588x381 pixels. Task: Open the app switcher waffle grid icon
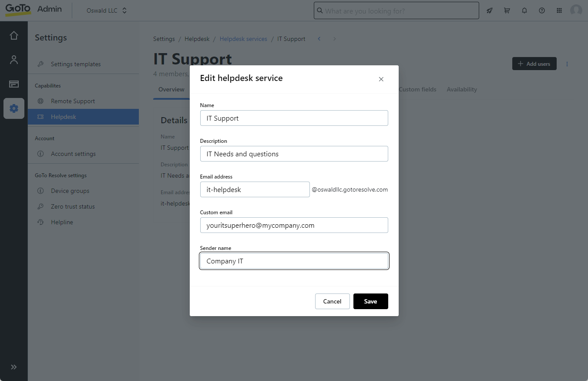[559, 10]
